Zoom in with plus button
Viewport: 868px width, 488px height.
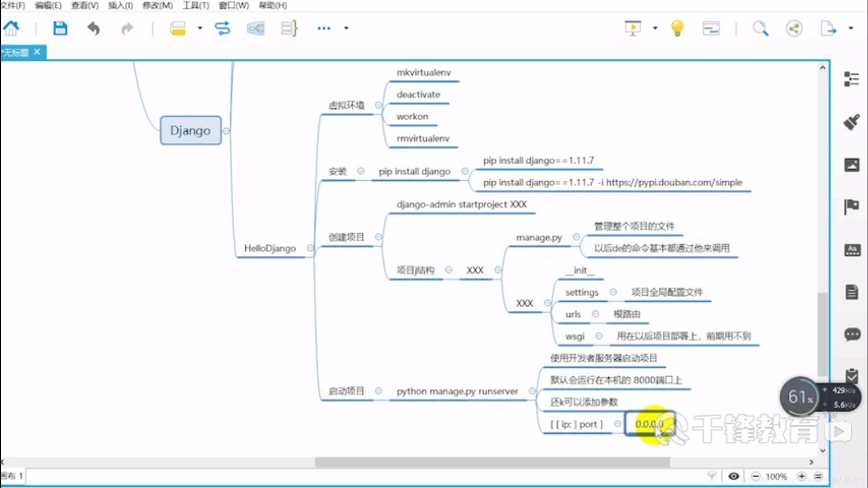coord(802,476)
